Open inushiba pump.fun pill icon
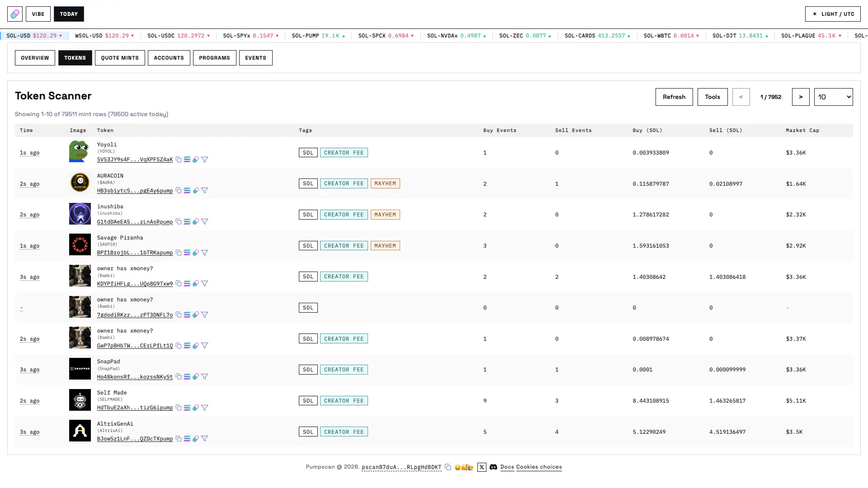The height and width of the screenshot is (488, 868). click(196, 222)
